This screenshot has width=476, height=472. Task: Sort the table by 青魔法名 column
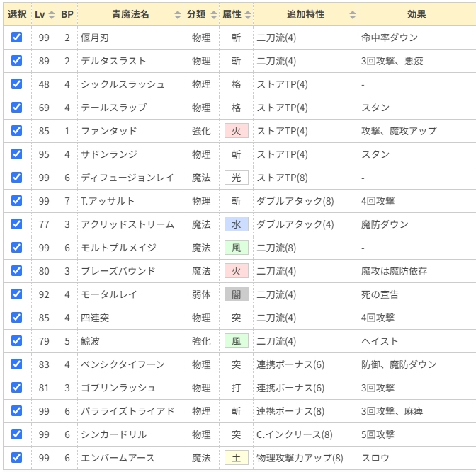point(177,14)
